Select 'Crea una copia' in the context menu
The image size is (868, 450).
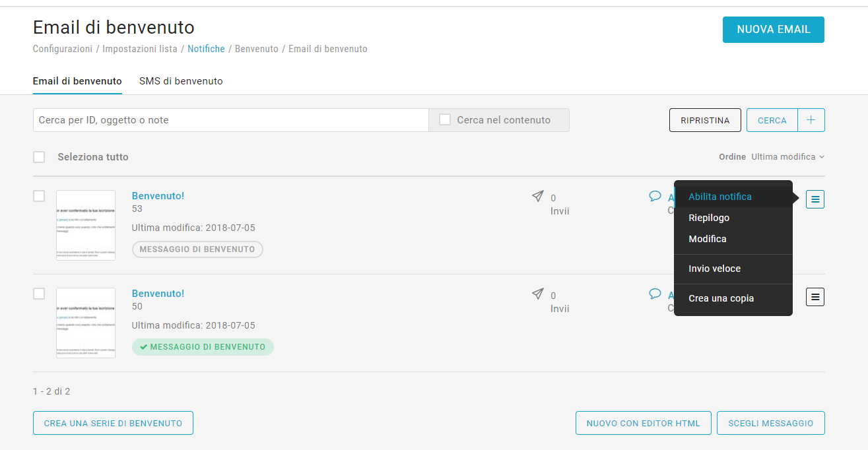point(721,298)
